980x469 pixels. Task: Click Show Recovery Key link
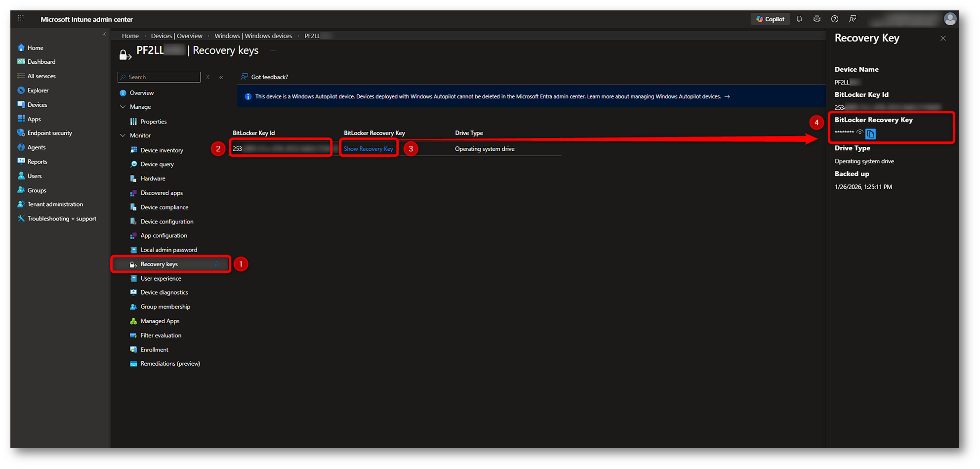click(368, 149)
